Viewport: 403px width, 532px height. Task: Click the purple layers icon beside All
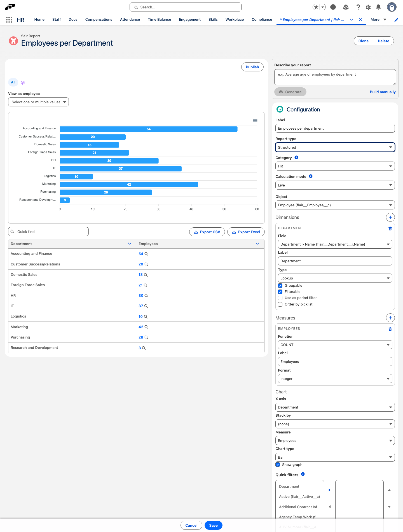coord(23,83)
